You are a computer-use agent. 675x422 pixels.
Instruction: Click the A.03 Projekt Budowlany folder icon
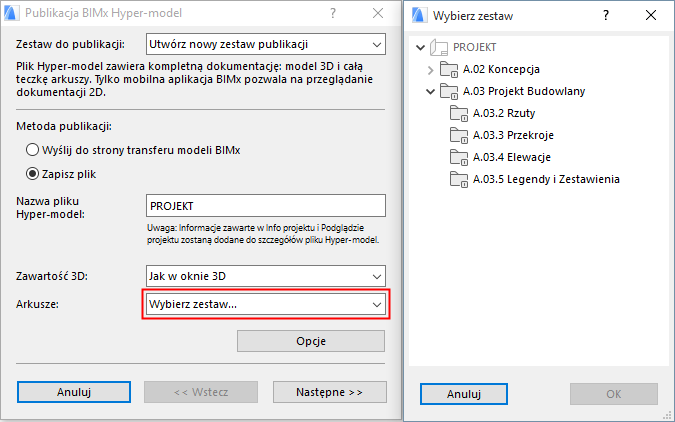(449, 91)
